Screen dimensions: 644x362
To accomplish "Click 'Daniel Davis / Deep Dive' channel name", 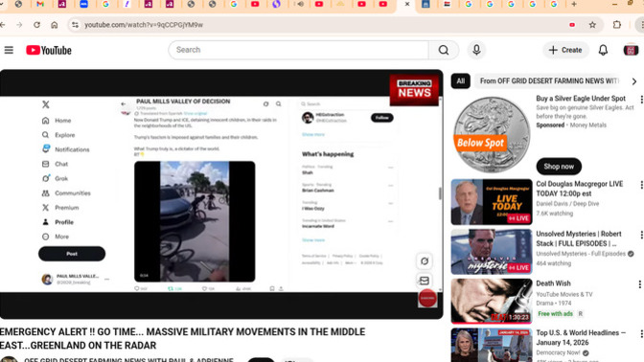I will (x=567, y=204).
